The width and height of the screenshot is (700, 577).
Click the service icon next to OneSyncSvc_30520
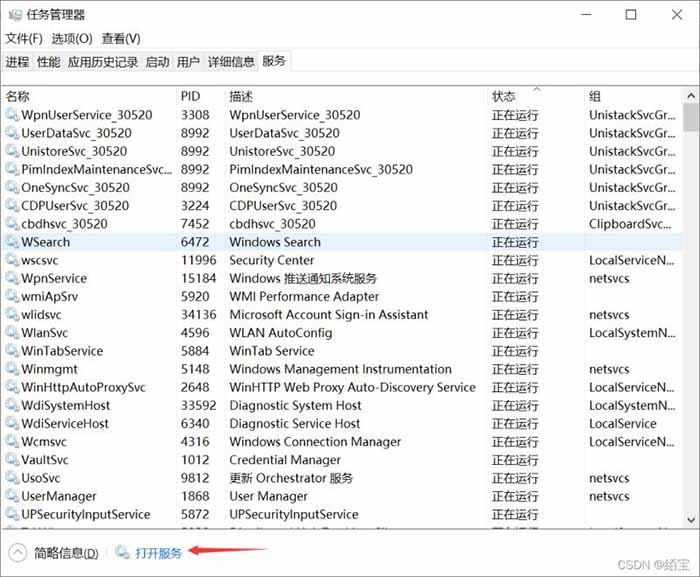[x=12, y=188]
